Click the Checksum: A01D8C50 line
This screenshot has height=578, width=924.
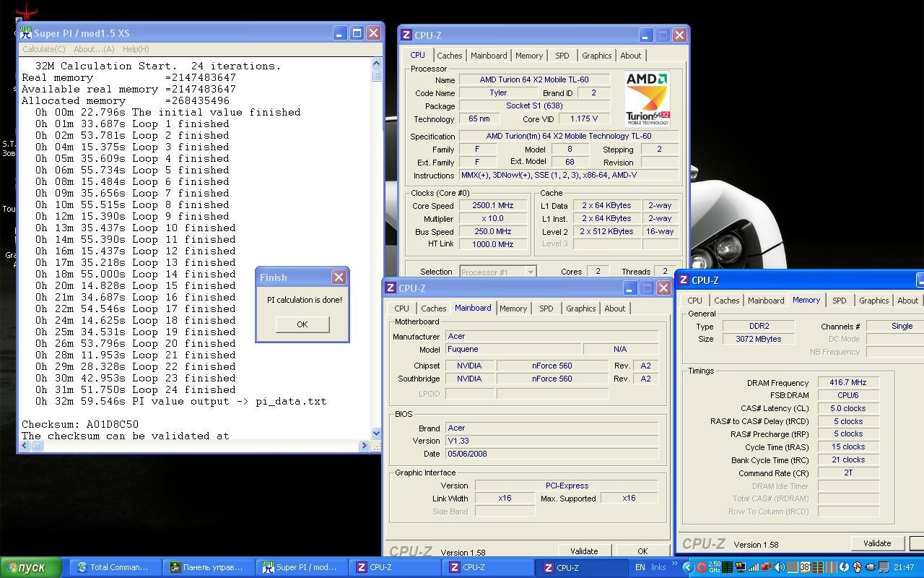point(80,424)
